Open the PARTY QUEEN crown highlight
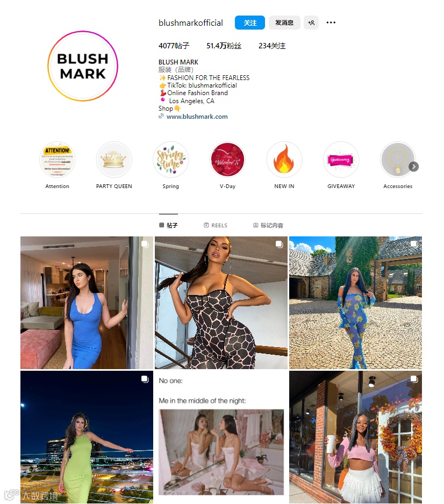 [x=114, y=160]
